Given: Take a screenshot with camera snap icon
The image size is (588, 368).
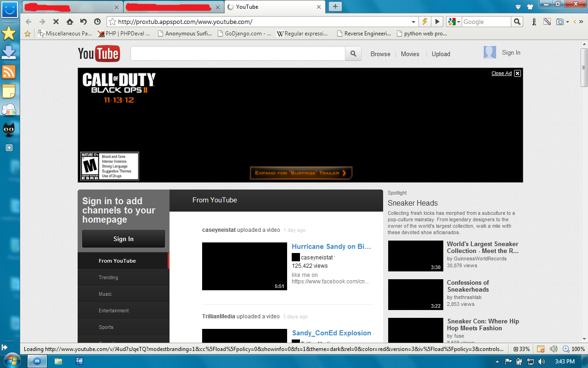Looking at the screenshot, I should point(560,22).
